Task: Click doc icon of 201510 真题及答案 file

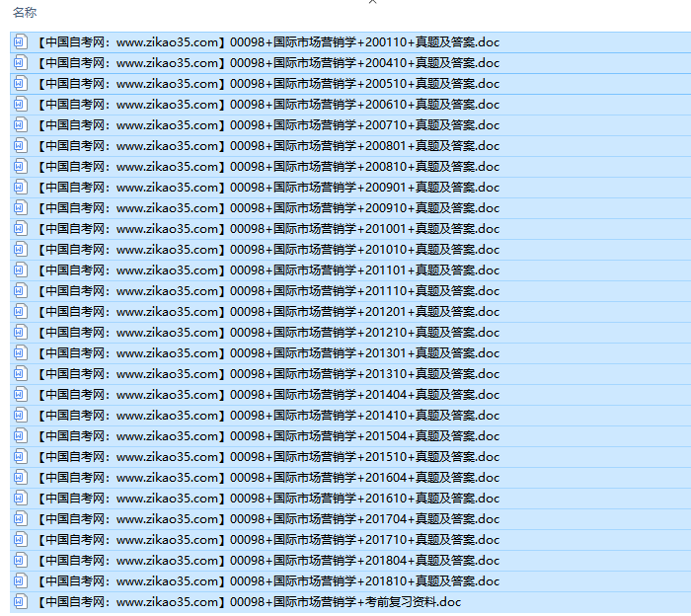Action: click(21, 456)
